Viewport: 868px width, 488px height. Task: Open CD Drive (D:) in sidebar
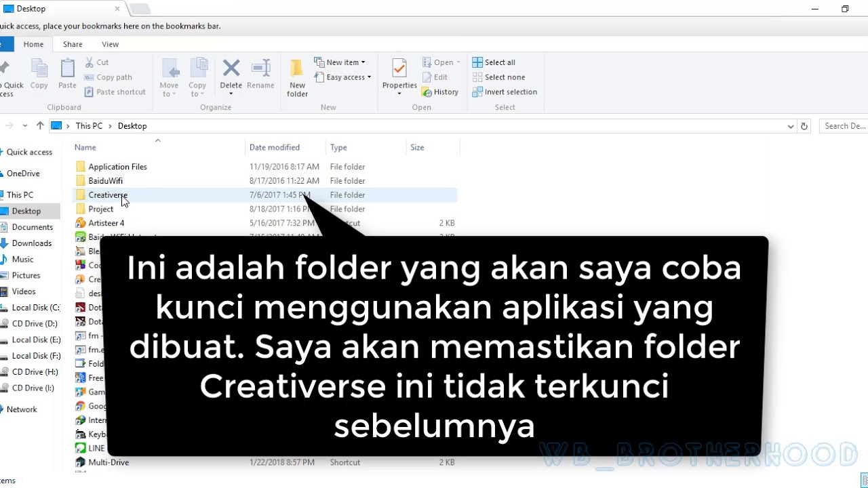(x=34, y=324)
